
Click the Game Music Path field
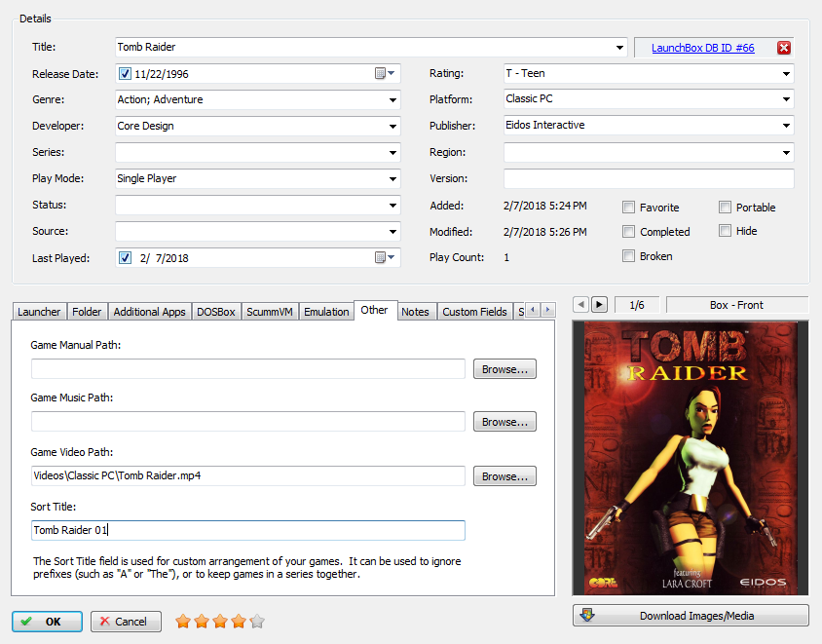click(248, 421)
